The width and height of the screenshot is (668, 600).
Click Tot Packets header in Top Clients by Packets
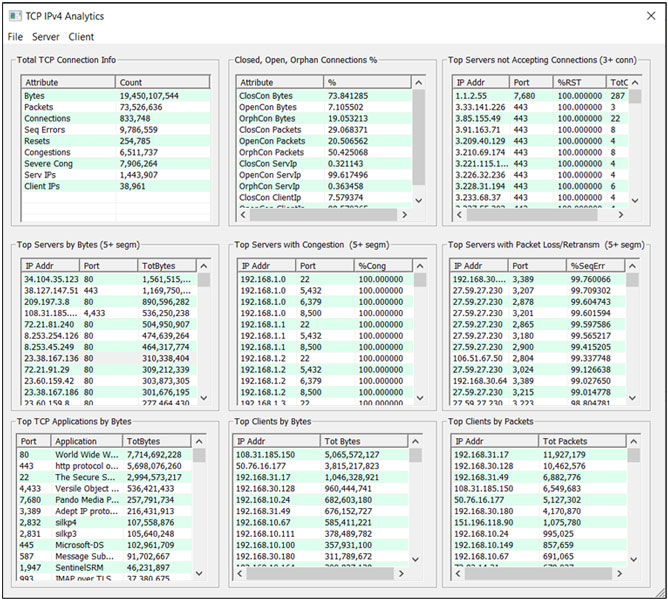pos(582,441)
